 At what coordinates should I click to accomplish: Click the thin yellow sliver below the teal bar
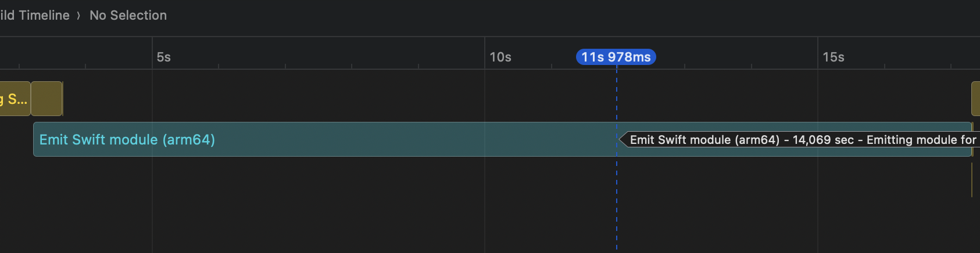pyautogui.click(x=972, y=180)
